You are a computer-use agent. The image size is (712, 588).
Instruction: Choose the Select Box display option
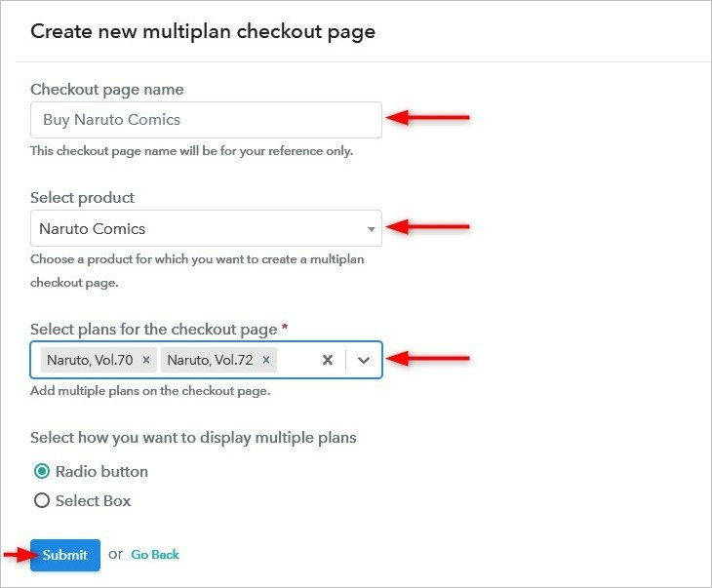(42, 500)
